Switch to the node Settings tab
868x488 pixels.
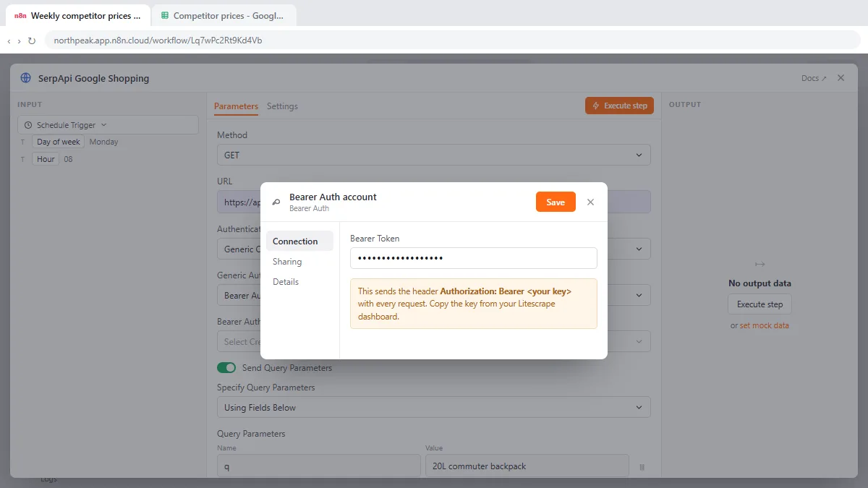282,106
